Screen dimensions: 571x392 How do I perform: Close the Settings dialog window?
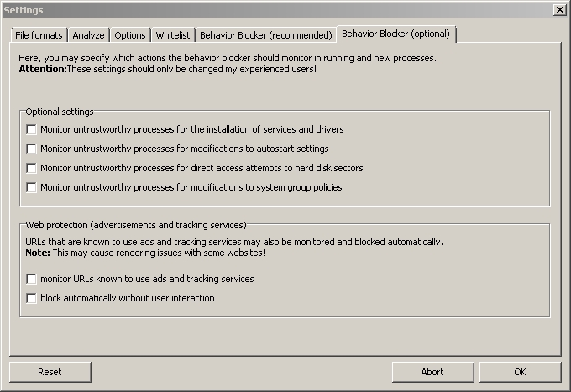pos(559,9)
